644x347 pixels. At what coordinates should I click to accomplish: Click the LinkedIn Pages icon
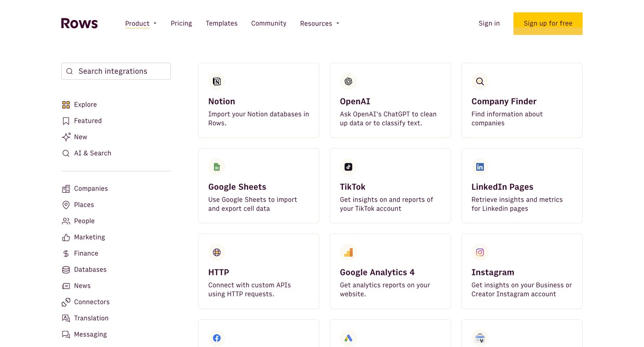[480, 167]
